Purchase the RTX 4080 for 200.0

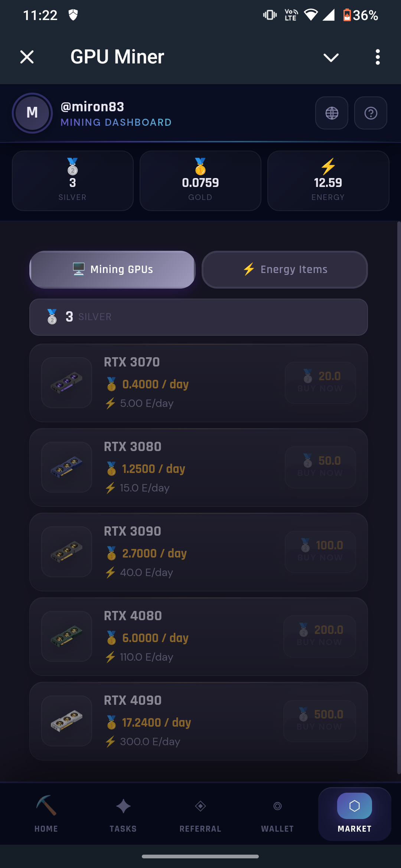pyautogui.click(x=320, y=636)
